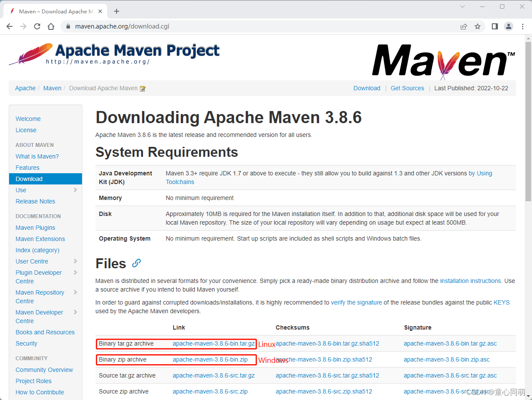Download apache-maven-3.8.6-src.tar.gz
The width and height of the screenshot is (532, 400).
(214, 375)
